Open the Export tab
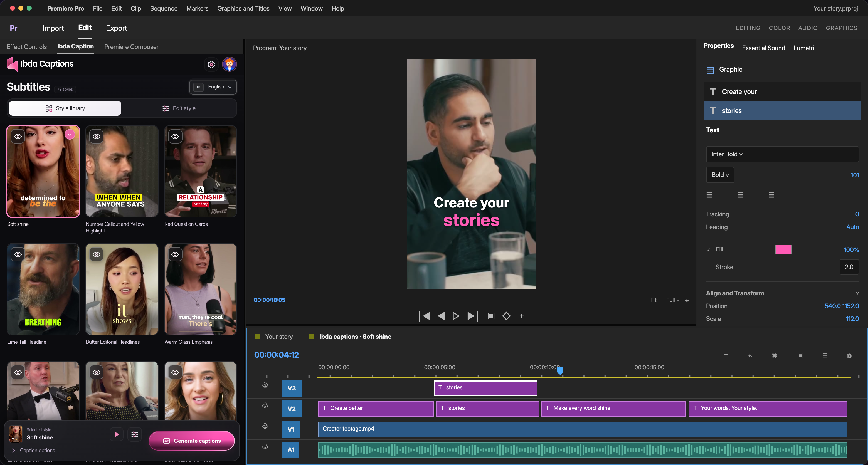868x465 pixels. pos(116,28)
